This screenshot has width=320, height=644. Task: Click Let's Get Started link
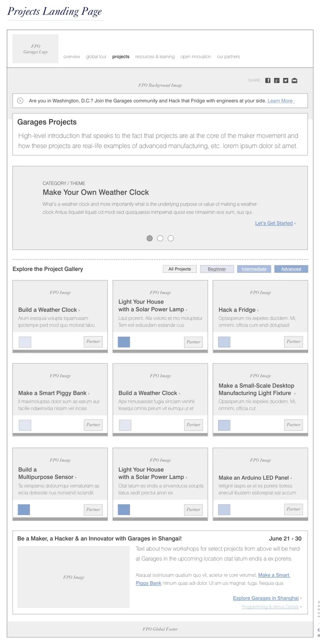click(x=275, y=223)
